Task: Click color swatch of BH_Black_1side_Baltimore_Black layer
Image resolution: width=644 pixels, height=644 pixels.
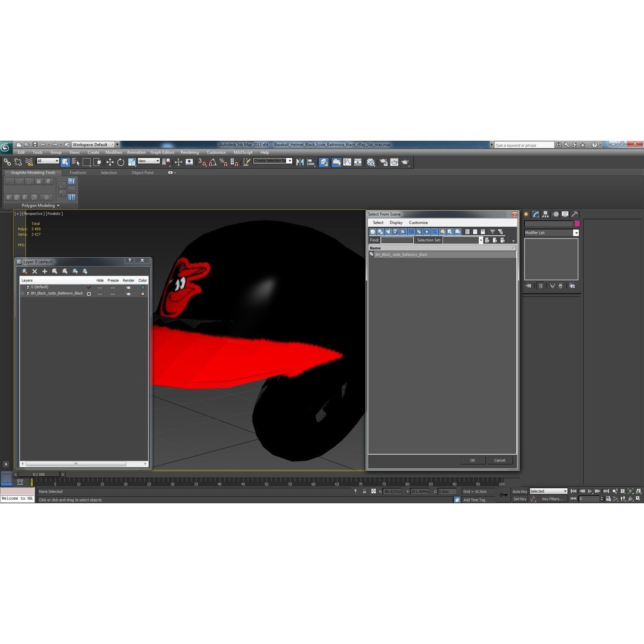Action: 143,293
